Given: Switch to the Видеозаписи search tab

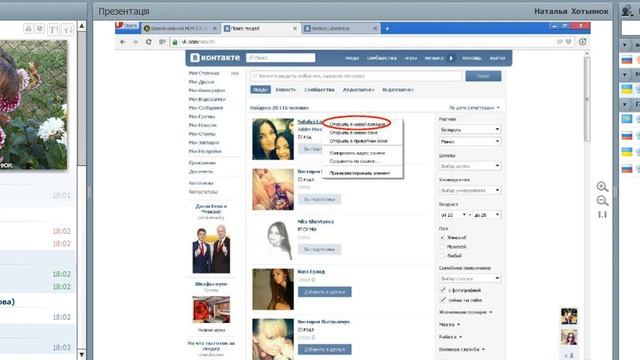Looking at the screenshot, I should pos(398,90).
